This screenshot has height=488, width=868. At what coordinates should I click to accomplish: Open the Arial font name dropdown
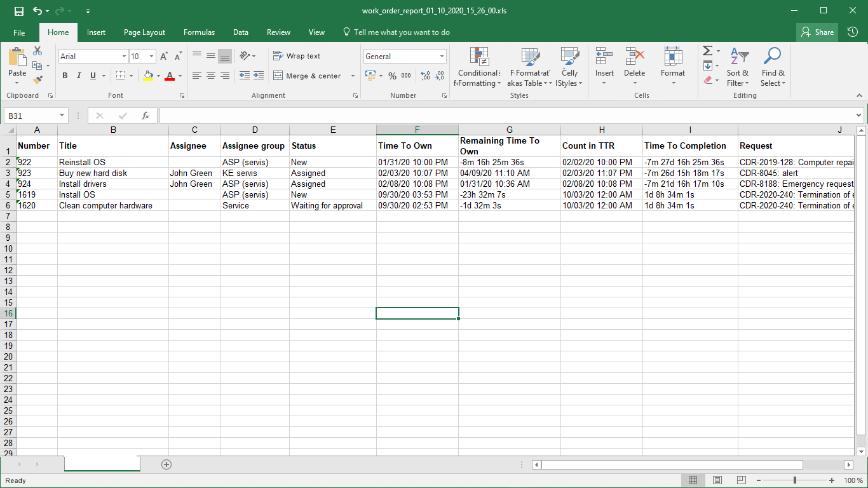tap(124, 57)
